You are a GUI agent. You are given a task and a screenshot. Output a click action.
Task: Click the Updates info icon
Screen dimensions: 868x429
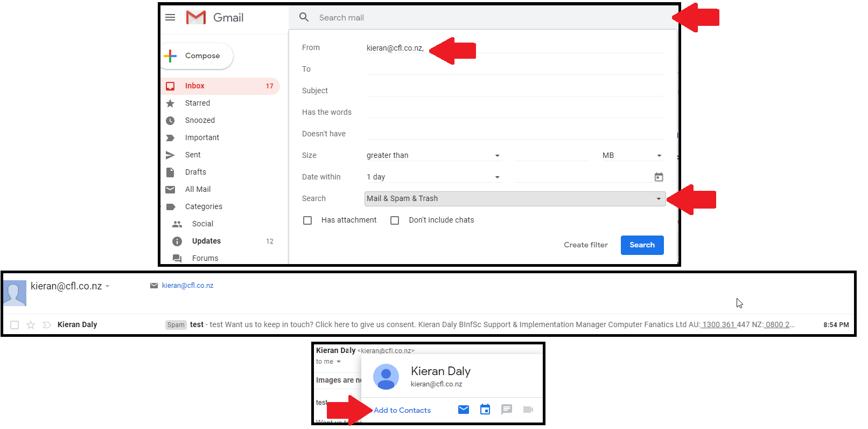click(x=177, y=241)
